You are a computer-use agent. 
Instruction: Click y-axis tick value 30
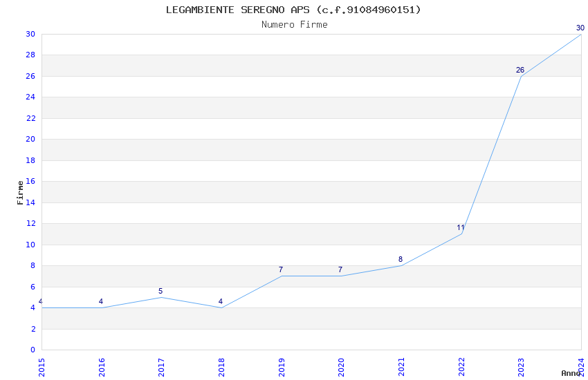(30, 34)
